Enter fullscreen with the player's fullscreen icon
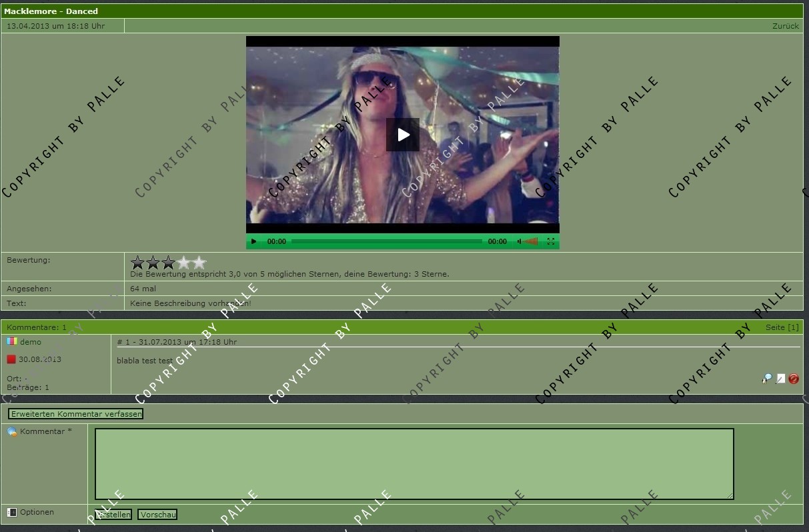 pyautogui.click(x=551, y=241)
